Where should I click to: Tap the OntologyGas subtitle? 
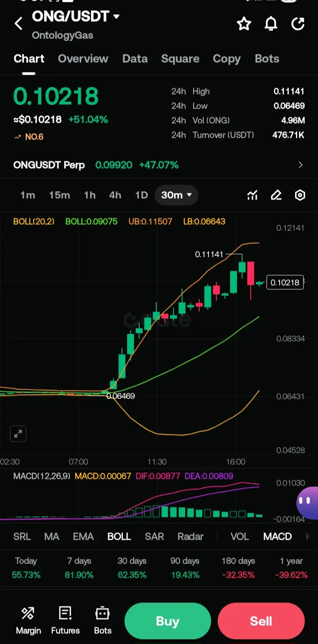62,35
